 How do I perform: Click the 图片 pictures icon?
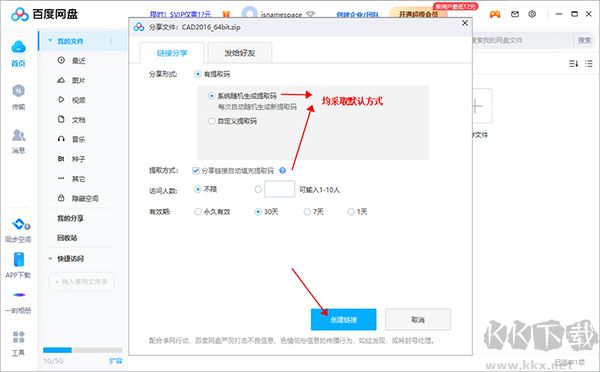(x=61, y=80)
